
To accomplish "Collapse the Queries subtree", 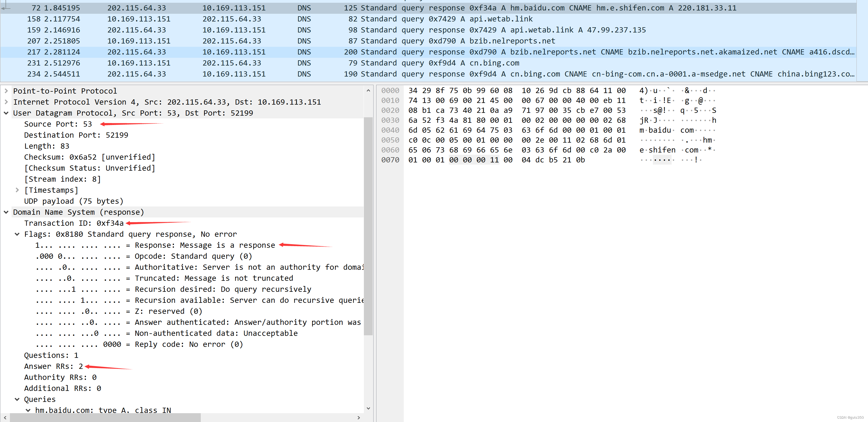I will pos(17,399).
